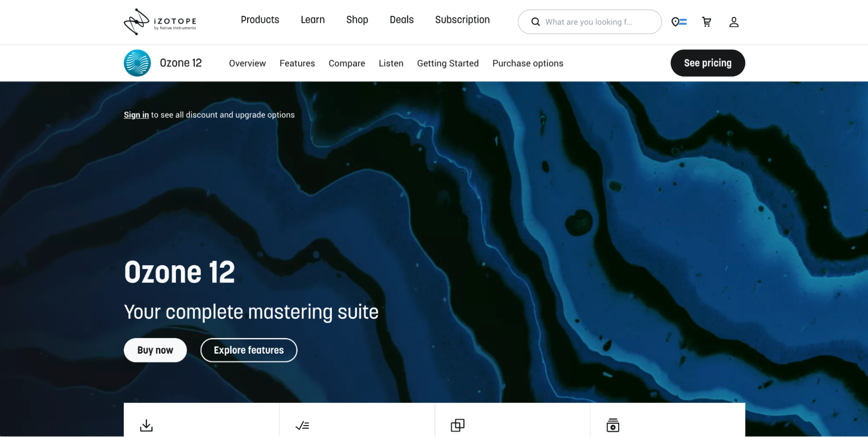Open the shopping cart

pos(707,22)
